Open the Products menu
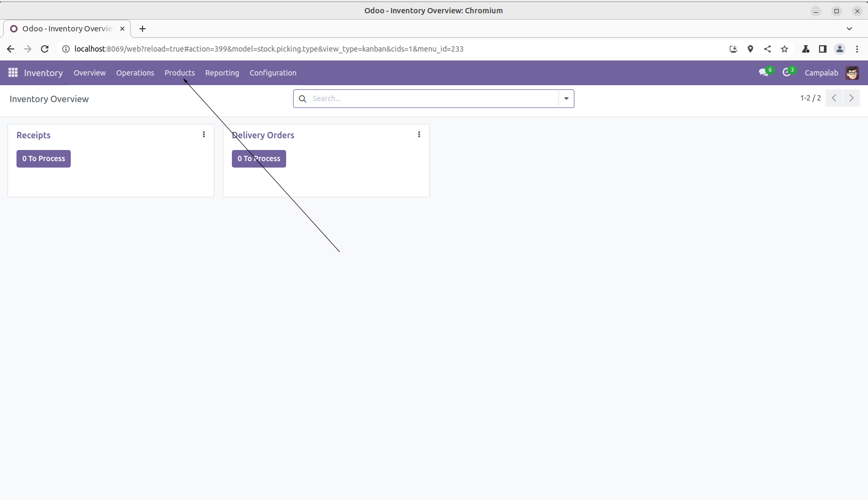This screenshot has width=868, height=500. pos(180,73)
